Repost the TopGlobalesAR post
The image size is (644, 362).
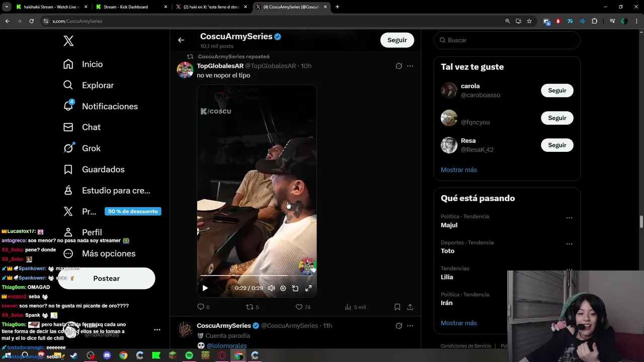click(x=252, y=307)
